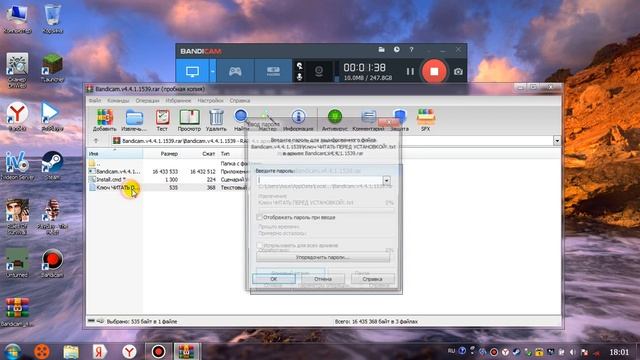640x360 pixels.
Task: Click the Извлечь (Extract) toolbar icon
Action: [x=134, y=120]
